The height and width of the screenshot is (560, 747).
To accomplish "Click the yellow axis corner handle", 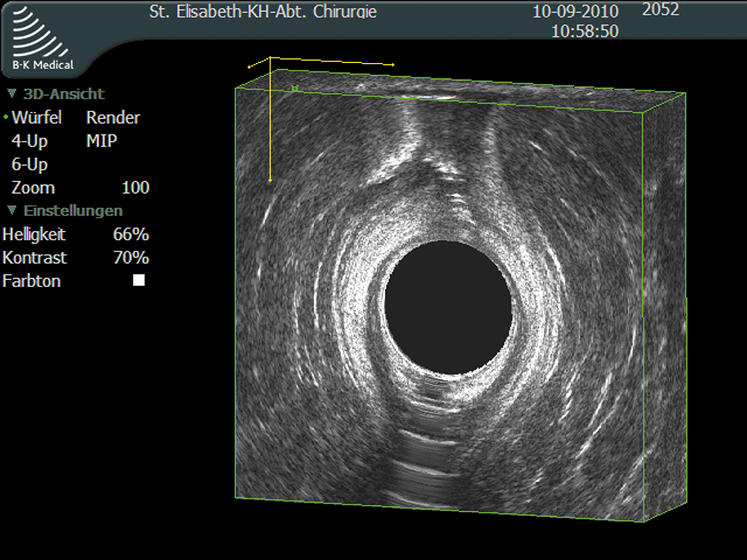I will click(270, 57).
